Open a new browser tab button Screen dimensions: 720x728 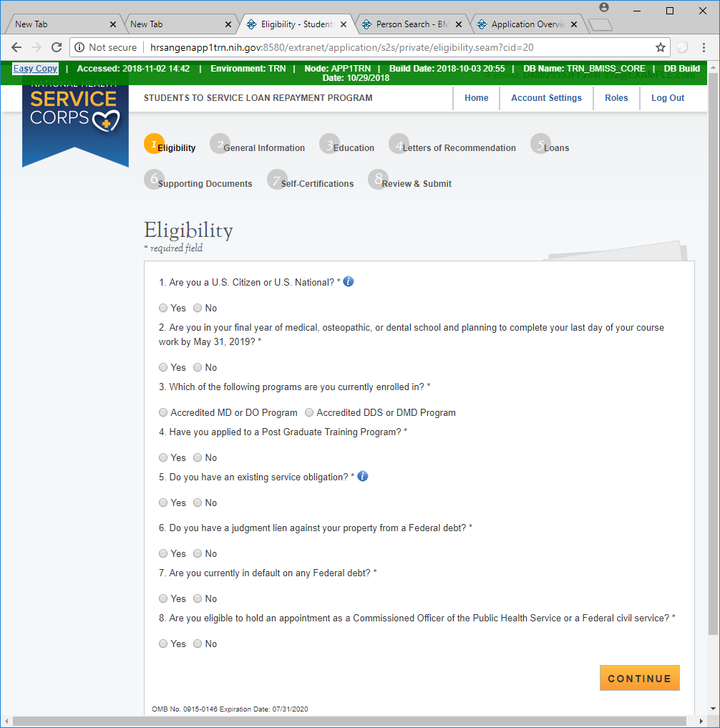pos(600,24)
